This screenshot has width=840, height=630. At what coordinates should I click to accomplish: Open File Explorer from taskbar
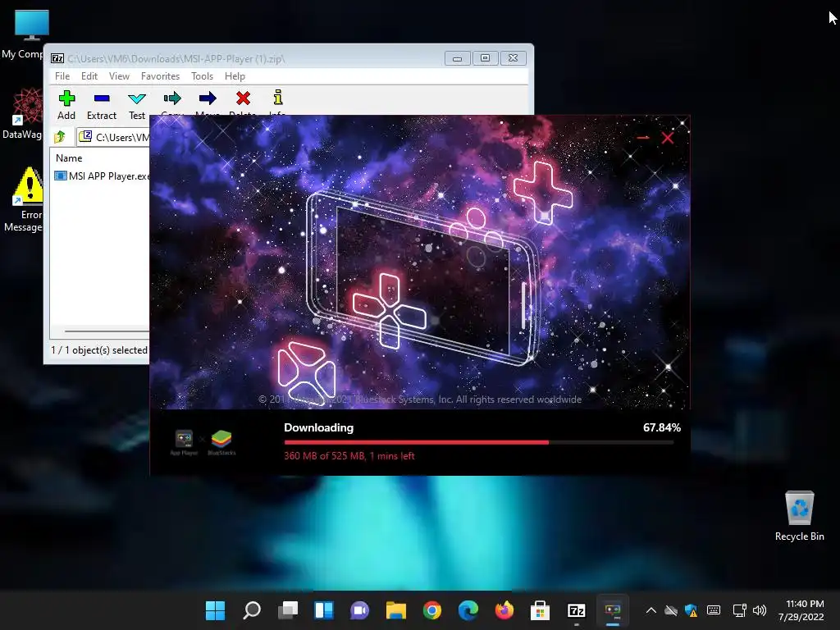(396, 610)
